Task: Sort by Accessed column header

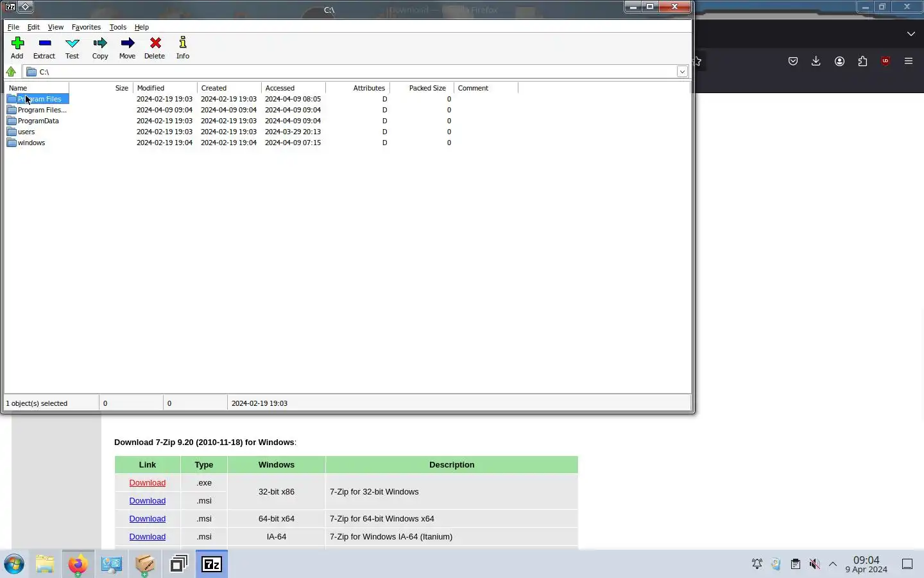Action: pos(293,88)
